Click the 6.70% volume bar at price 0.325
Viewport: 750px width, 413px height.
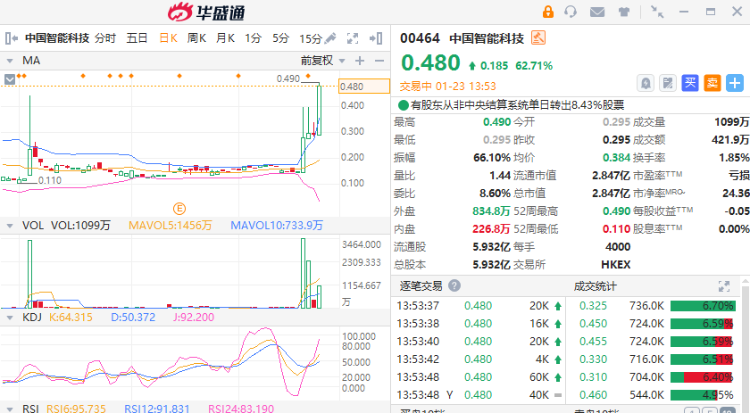(x=703, y=306)
